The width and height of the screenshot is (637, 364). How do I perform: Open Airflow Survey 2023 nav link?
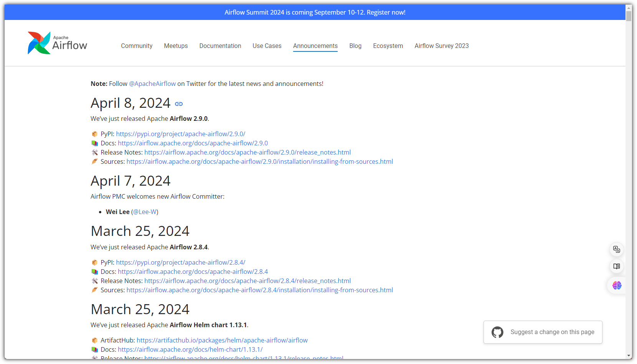pos(442,46)
